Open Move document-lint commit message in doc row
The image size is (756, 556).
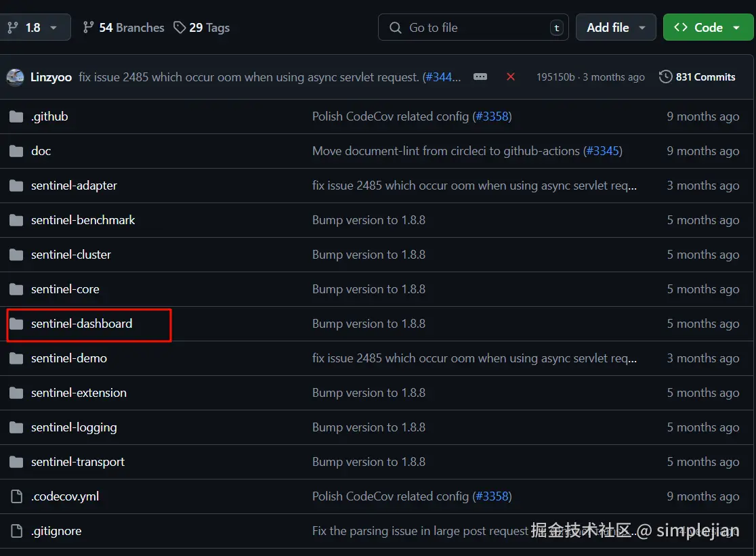click(446, 151)
